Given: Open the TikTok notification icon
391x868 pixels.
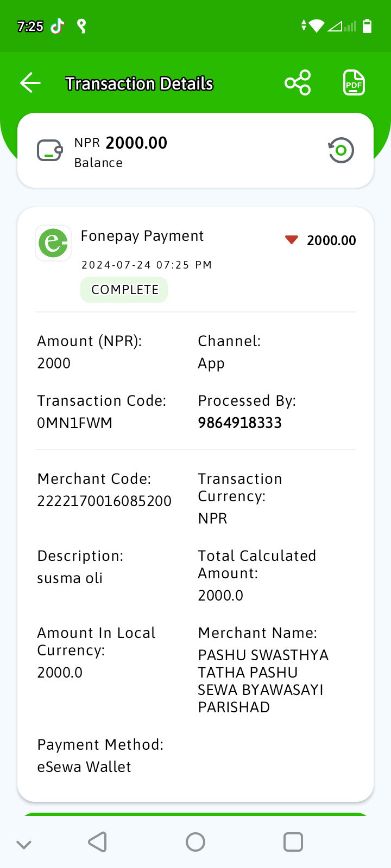Looking at the screenshot, I should pos(58,26).
